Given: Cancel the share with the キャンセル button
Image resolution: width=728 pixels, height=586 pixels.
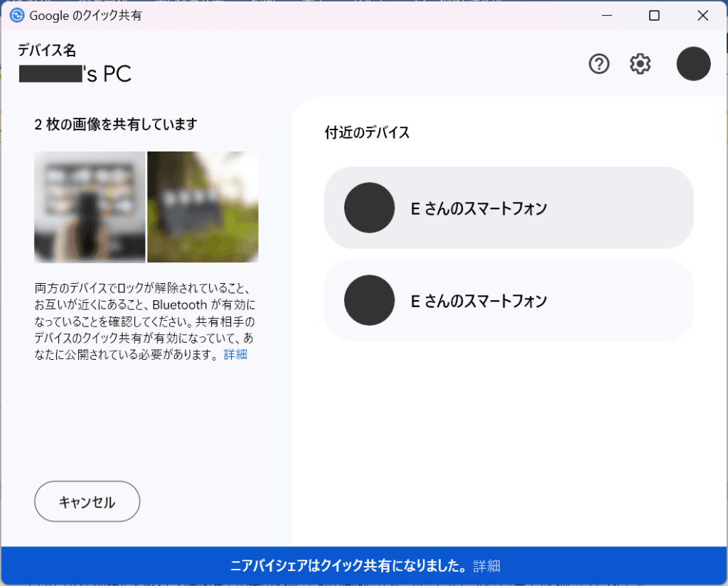Looking at the screenshot, I should coord(87,501).
